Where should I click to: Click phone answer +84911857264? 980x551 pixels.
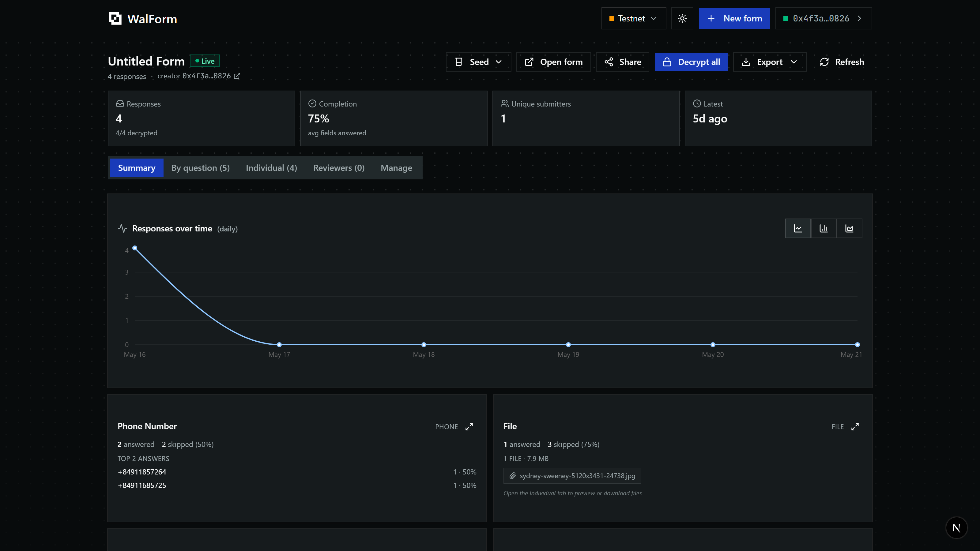142,472
